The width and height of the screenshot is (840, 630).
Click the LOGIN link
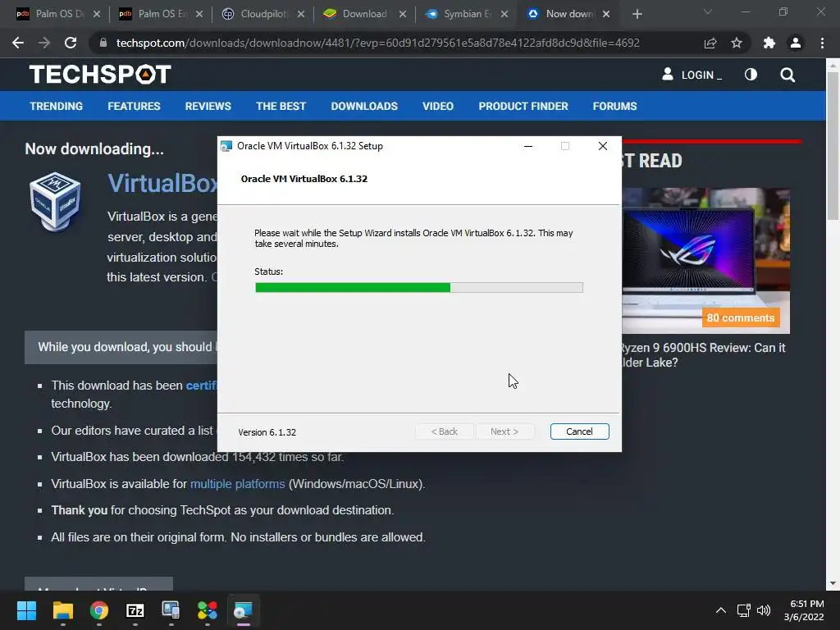point(692,75)
